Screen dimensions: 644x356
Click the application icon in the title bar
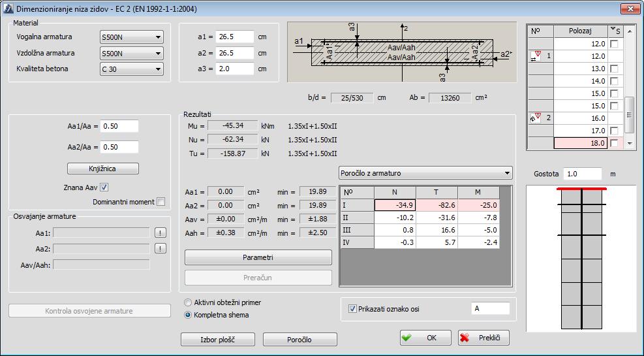tap(8, 8)
